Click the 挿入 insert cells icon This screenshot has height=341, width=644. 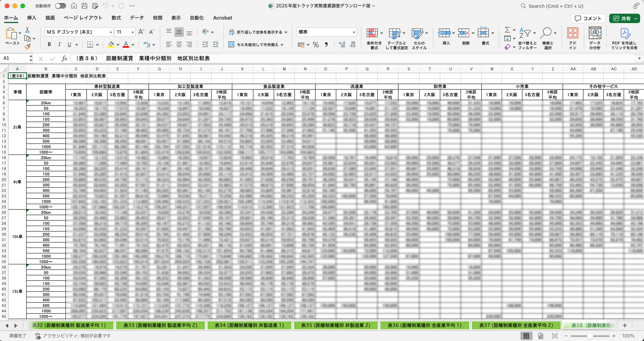444,33
